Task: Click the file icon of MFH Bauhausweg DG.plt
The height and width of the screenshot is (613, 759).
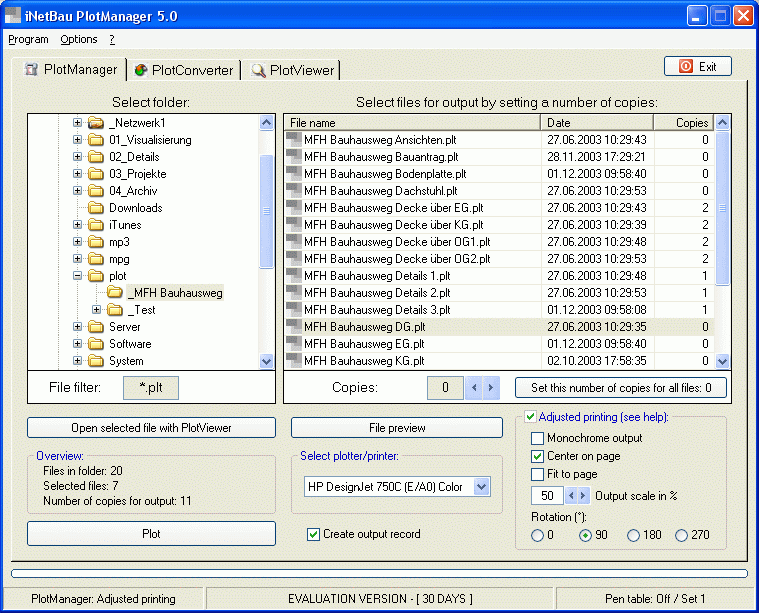Action: click(294, 326)
